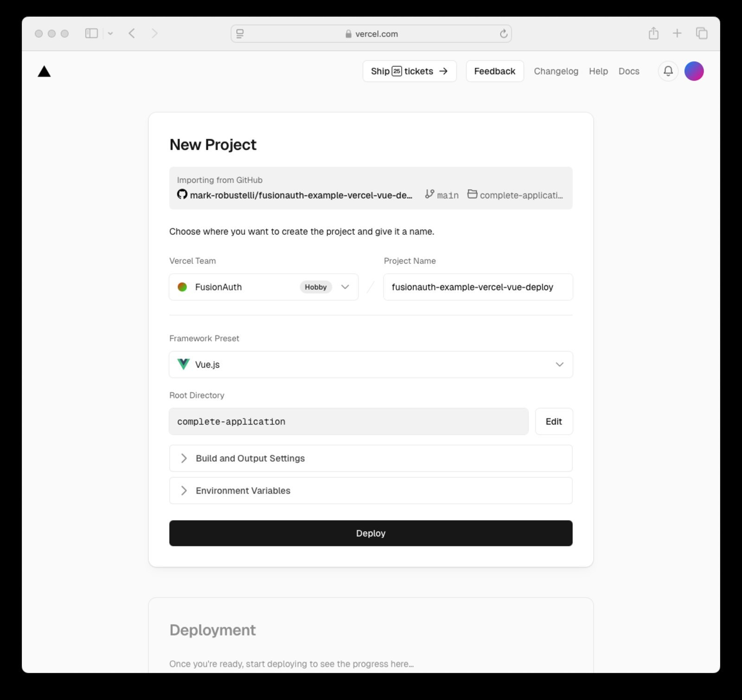The image size is (742, 700).
Task: Open the user avatar menu
Action: pyautogui.click(x=694, y=71)
